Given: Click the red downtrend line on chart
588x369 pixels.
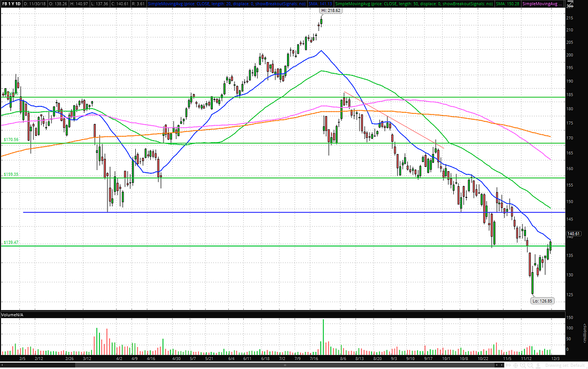Looking at the screenshot, I should [x=394, y=120].
